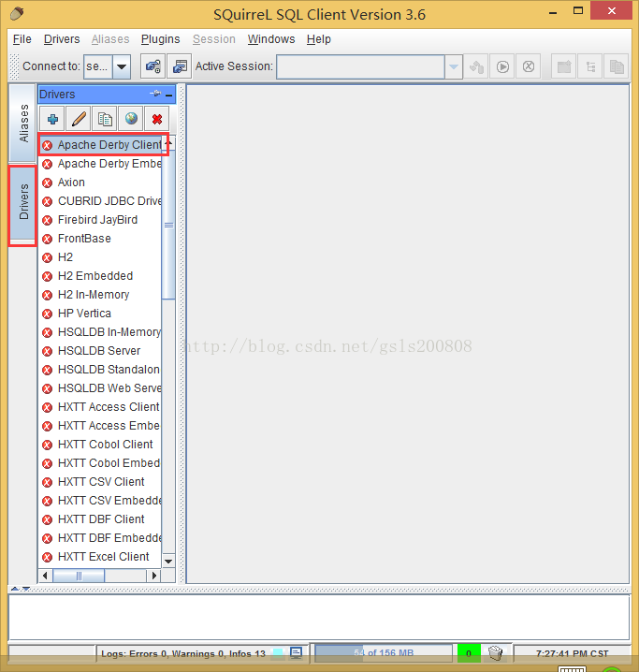
Task: Select HSQLDB Web Server driver
Action: click(101, 388)
